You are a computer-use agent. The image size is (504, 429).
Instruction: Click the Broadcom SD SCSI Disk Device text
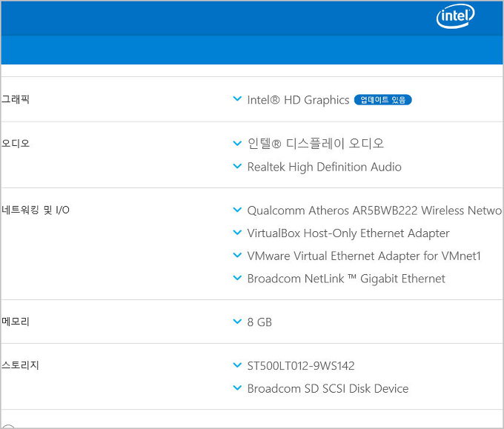click(x=328, y=388)
